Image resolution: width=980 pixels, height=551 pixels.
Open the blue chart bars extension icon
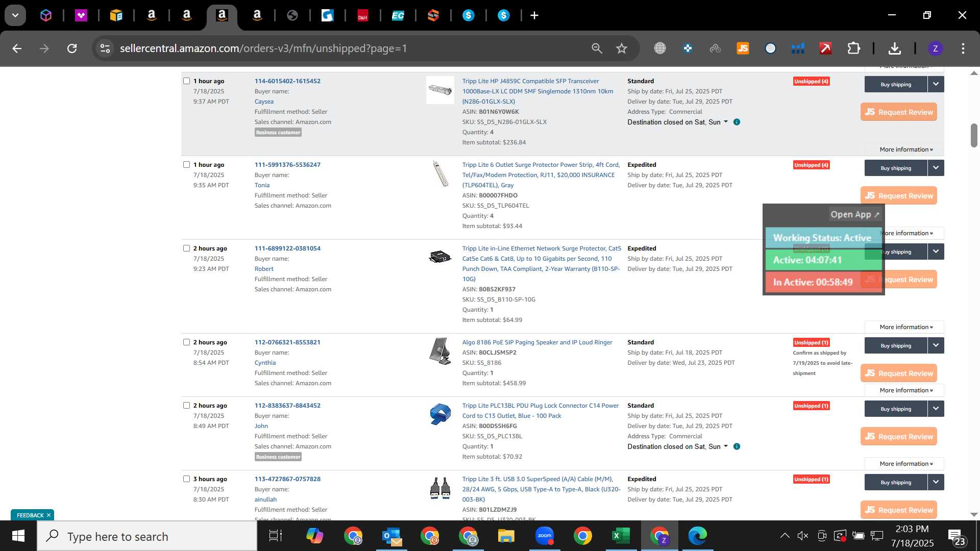pos(798,48)
